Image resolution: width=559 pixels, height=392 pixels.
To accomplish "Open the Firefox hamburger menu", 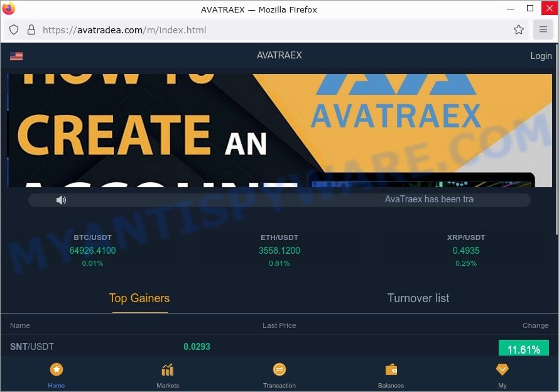I will coord(543,30).
